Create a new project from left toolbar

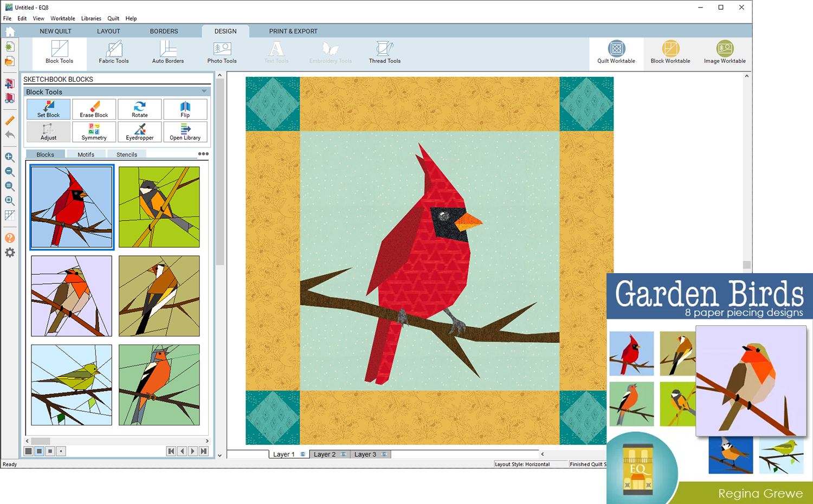tap(10, 47)
